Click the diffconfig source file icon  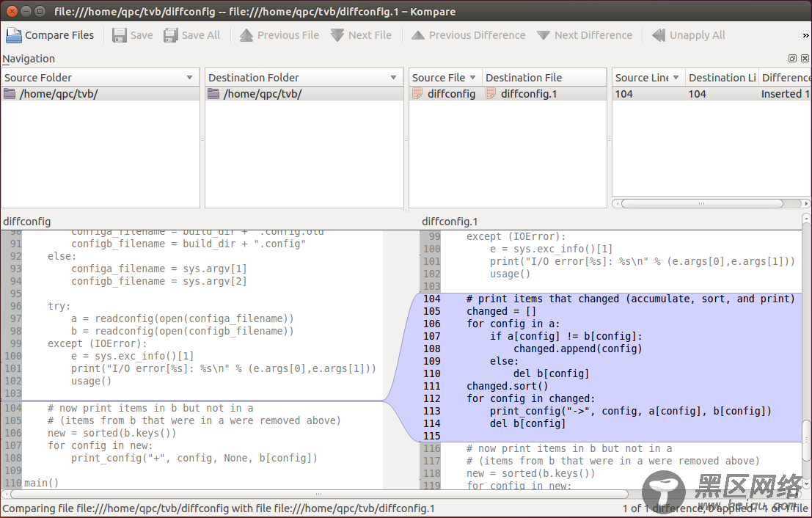click(x=417, y=94)
